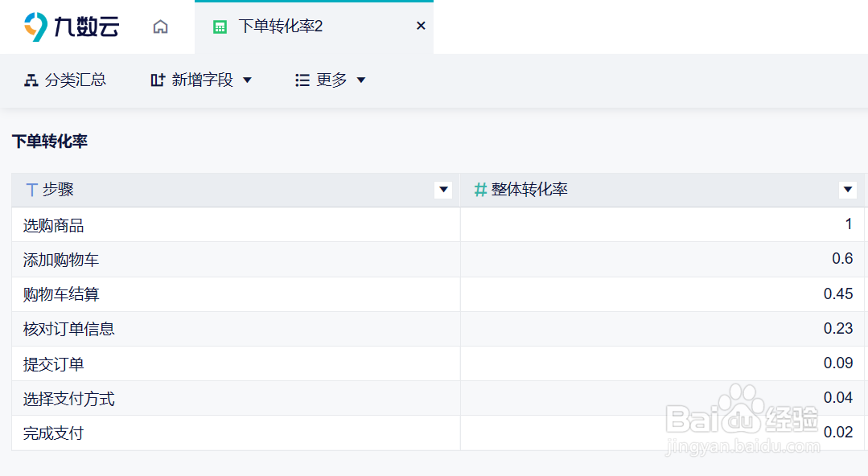Click the 九数云 logo icon
This screenshot has width=868, height=476.
tap(32, 26)
